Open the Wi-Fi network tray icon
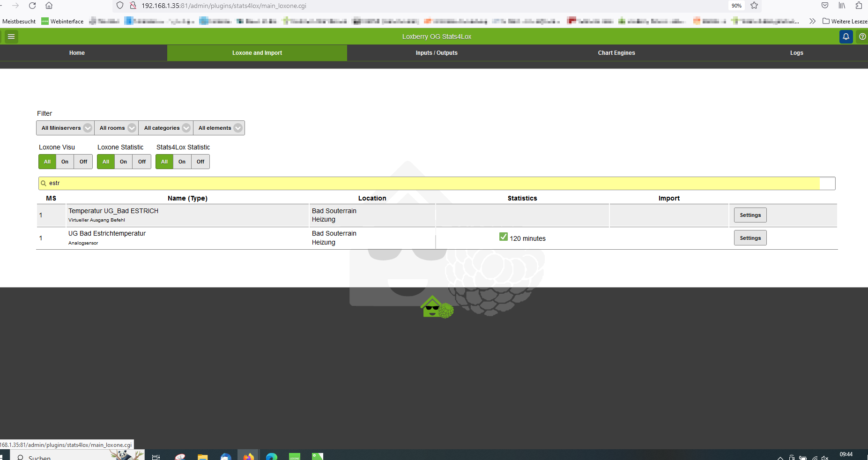Viewport: 868px width, 460px height. click(815, 457)
